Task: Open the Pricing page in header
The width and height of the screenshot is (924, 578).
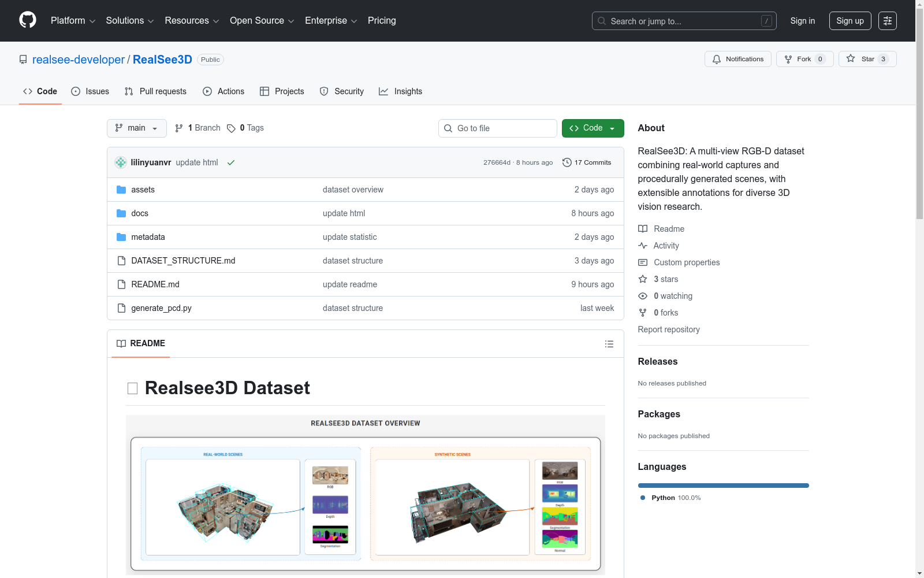Action: (382, 21)
